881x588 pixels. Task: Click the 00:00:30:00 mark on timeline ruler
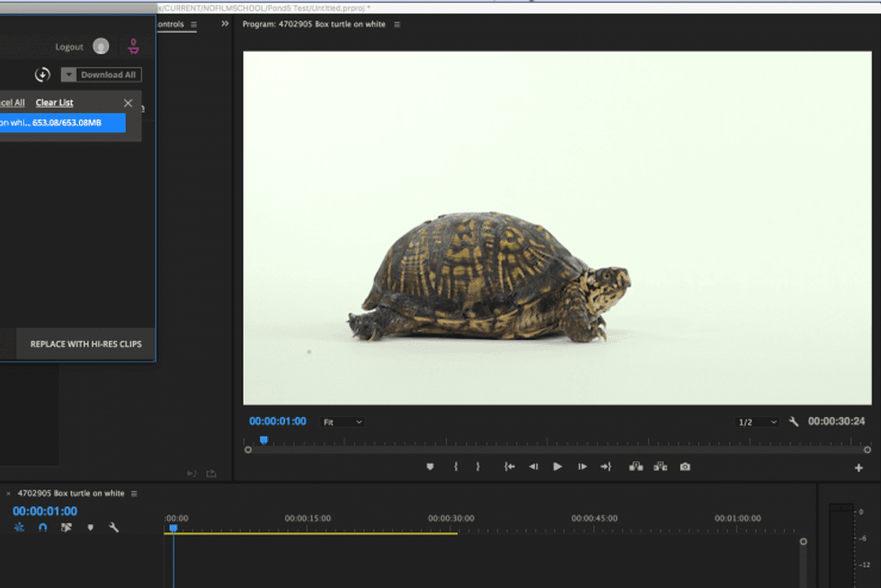coord(451,518)
